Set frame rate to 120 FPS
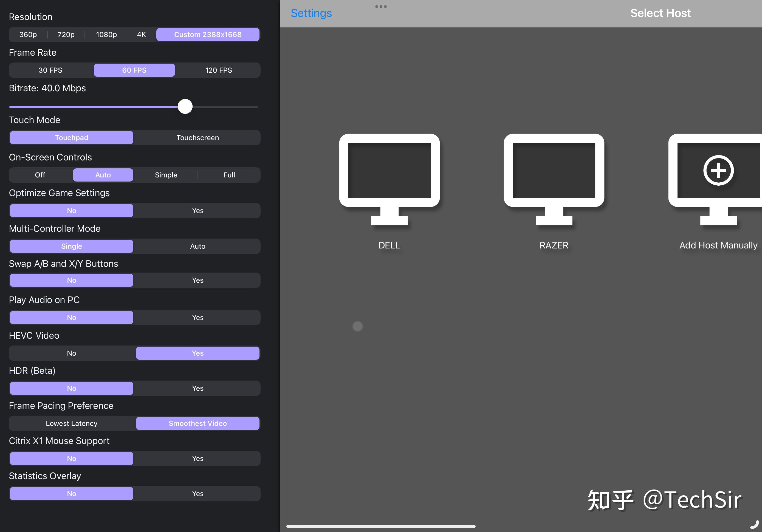The image size is (762, 532). click(x=218, y=70)
